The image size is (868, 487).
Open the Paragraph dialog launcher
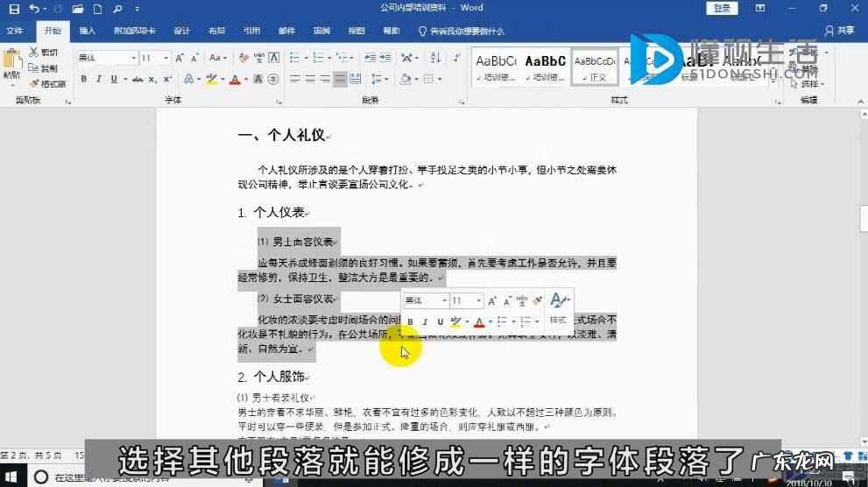[x=462, y=102]
